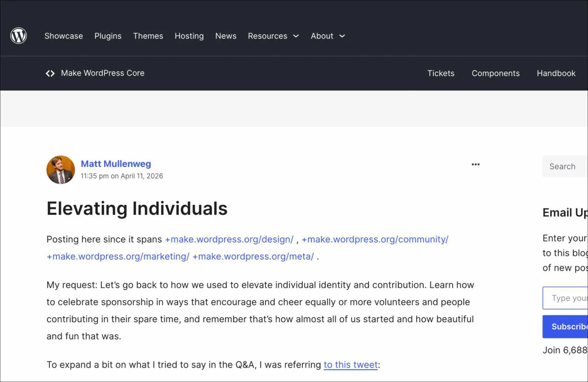
Task: Click the Resources menu label
Action: coord(268,36)
